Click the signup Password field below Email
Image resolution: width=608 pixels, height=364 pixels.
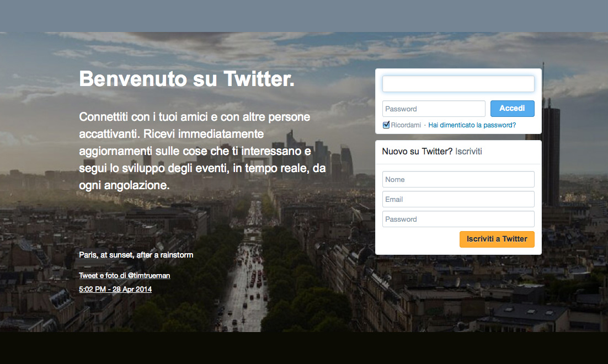tap(458, 219)
